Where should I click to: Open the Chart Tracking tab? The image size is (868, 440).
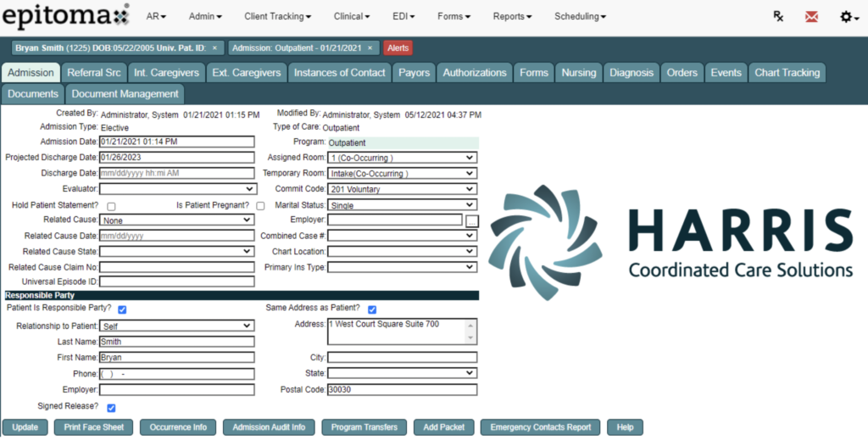click(x=787, y=73)
